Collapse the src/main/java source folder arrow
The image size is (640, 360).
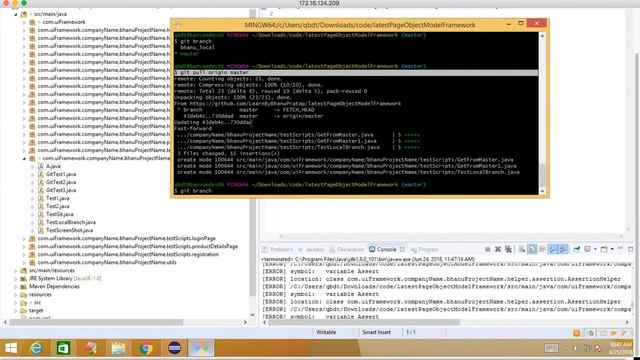(x=16, y=14)
